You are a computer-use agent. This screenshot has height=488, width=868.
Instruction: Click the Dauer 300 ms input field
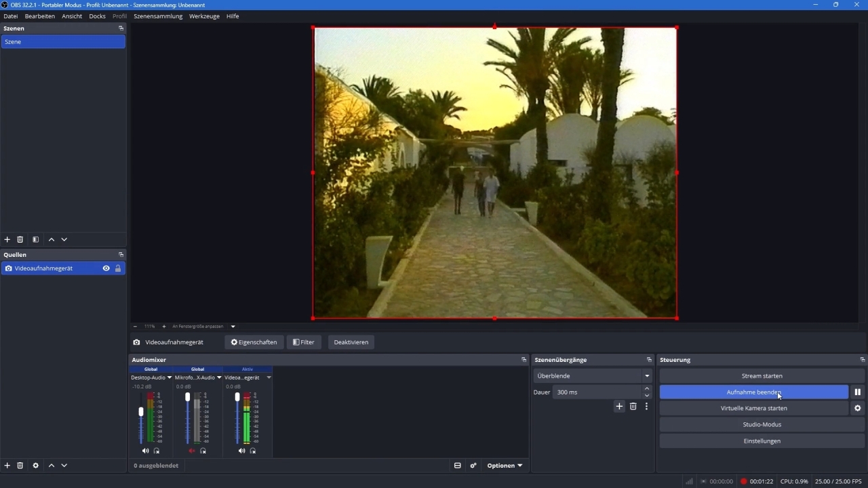coord(597,392)
